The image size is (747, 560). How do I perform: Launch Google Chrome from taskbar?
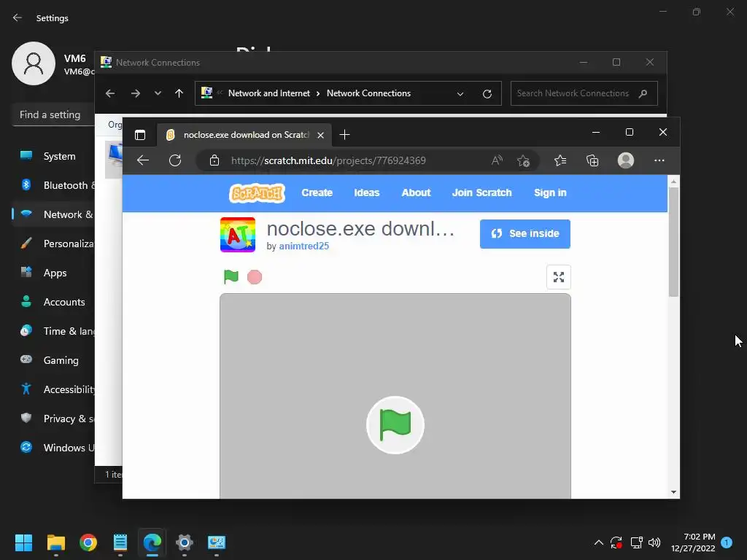88,542
